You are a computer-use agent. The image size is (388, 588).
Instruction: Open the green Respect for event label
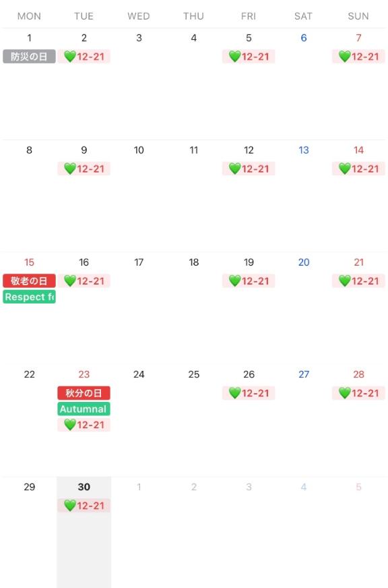click(x=29, y=297)
